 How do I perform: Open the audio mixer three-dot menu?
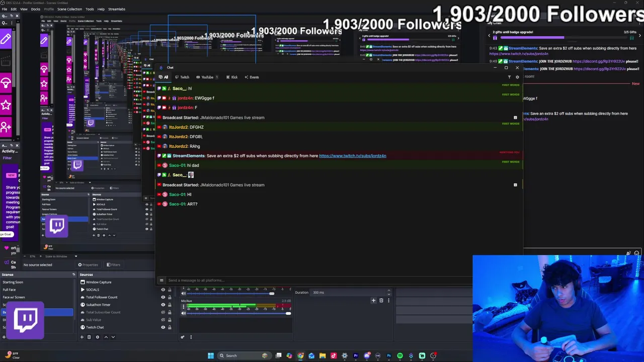point(191,337)
